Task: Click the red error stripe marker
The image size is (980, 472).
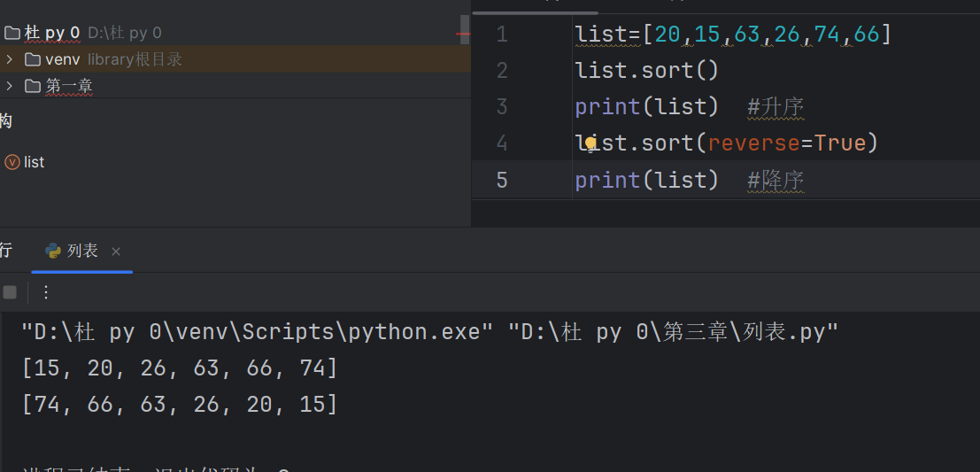Action: click(x=463, y=34)
